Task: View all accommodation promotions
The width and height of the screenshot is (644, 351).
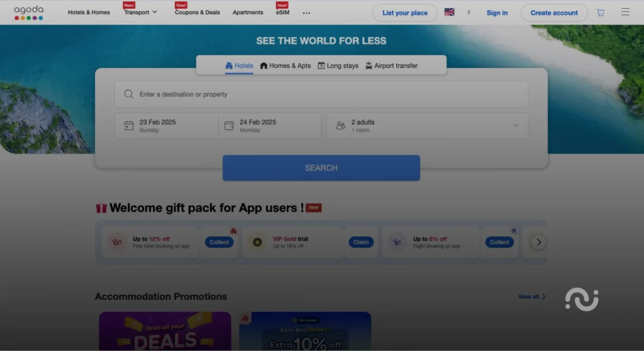Action: (532, 296)
